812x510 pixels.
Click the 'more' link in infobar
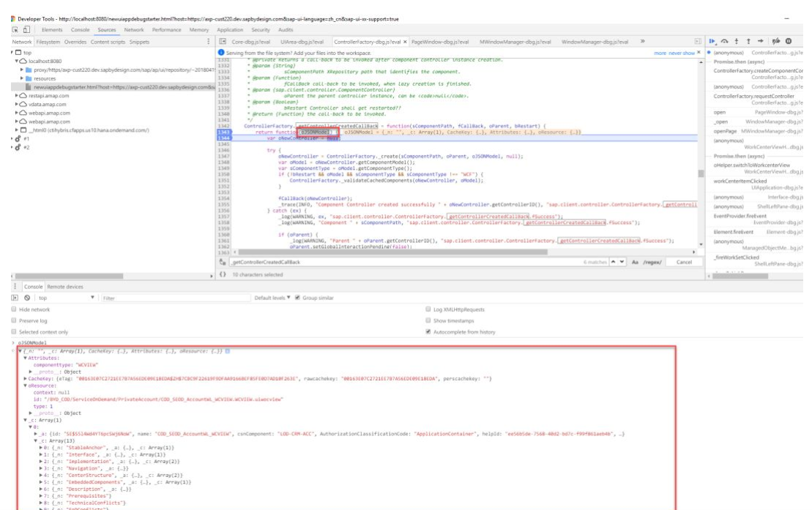[x=660, y=53]
